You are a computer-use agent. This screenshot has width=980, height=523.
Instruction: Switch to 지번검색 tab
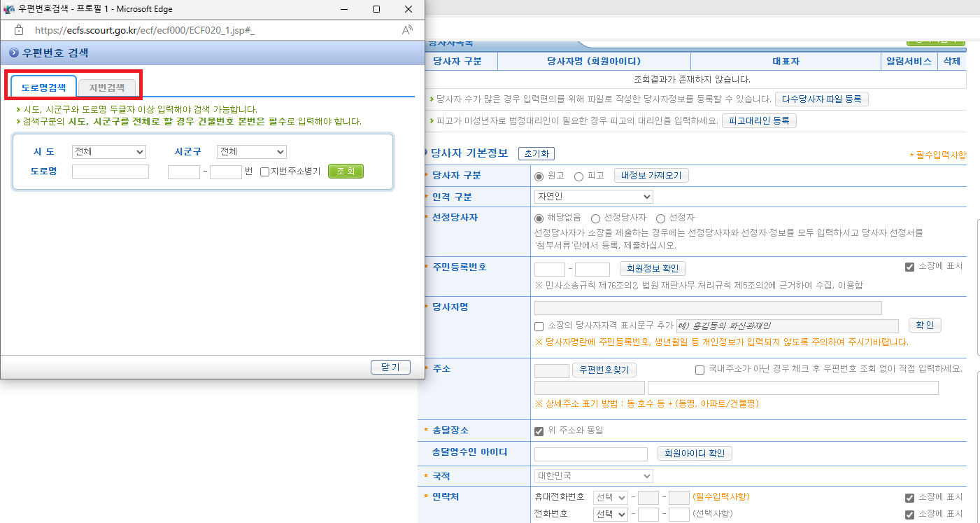106,88
